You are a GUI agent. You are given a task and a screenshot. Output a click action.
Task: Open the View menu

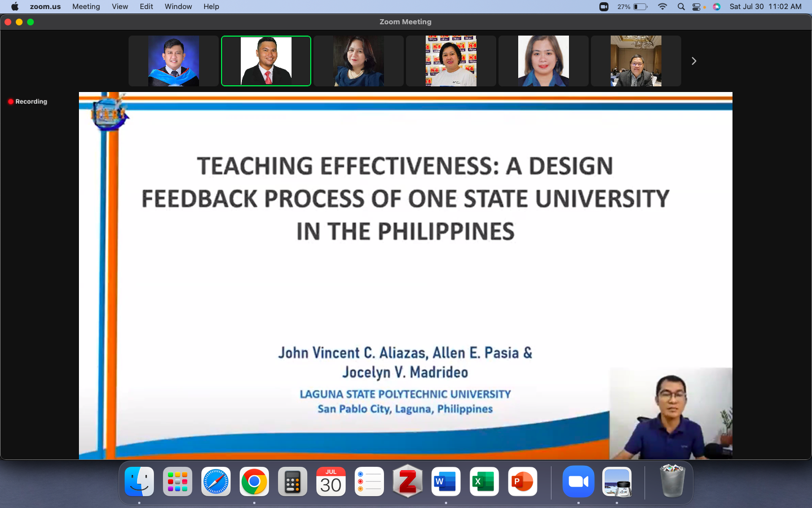(x=120, y=7)
